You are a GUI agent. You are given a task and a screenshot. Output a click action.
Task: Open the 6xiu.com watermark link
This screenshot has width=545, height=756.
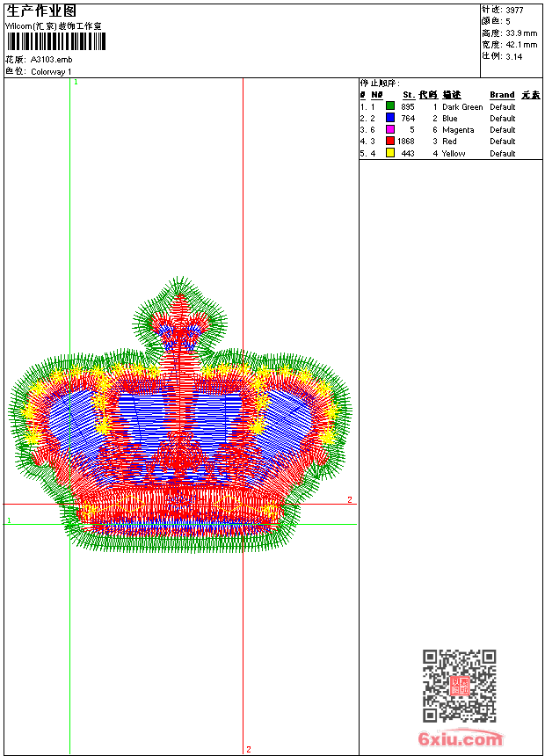pos(460,739)
